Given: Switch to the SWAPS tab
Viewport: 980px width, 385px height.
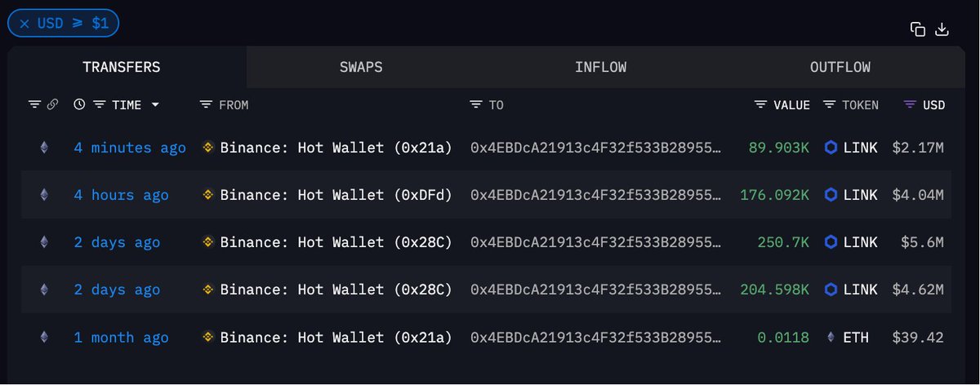Looking at the screenshot, I should coord(361,67).
